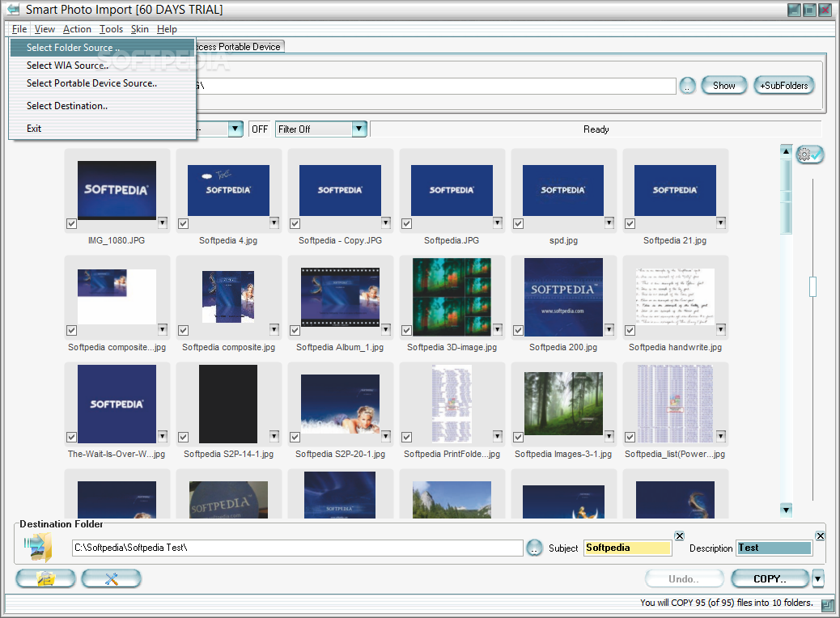Uncheck Softpedia 21.jpg checkbox
840x618 pixels.
coord(630,223)
